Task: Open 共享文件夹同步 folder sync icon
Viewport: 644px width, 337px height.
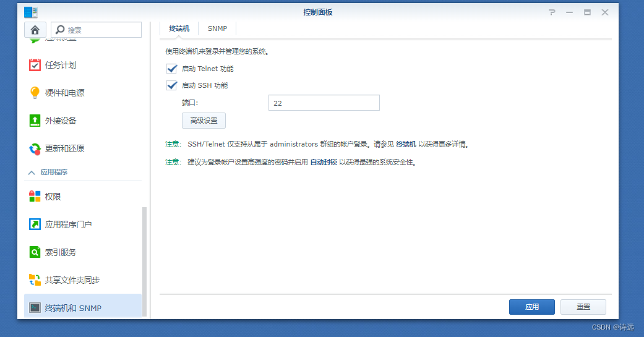Action: [35, 280]
